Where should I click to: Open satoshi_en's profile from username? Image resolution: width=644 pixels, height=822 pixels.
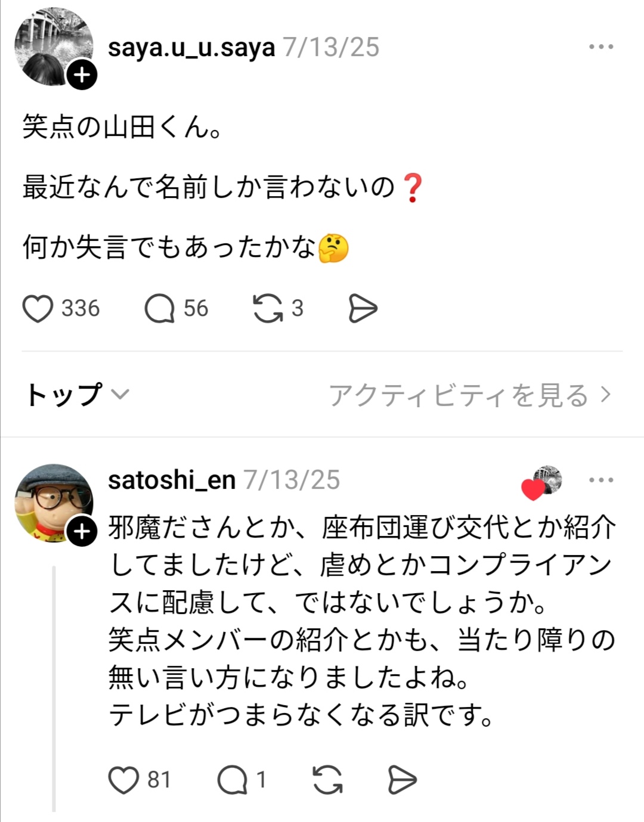[x=172, y=480]
